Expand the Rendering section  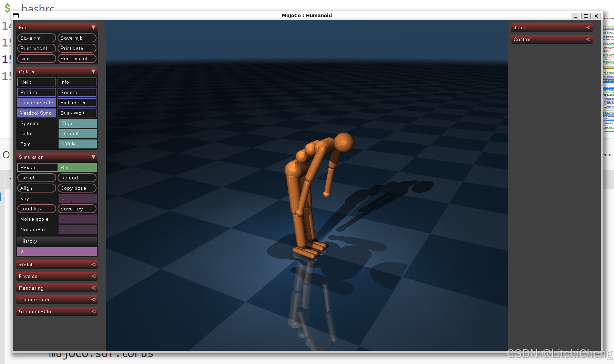pos(57,288)
